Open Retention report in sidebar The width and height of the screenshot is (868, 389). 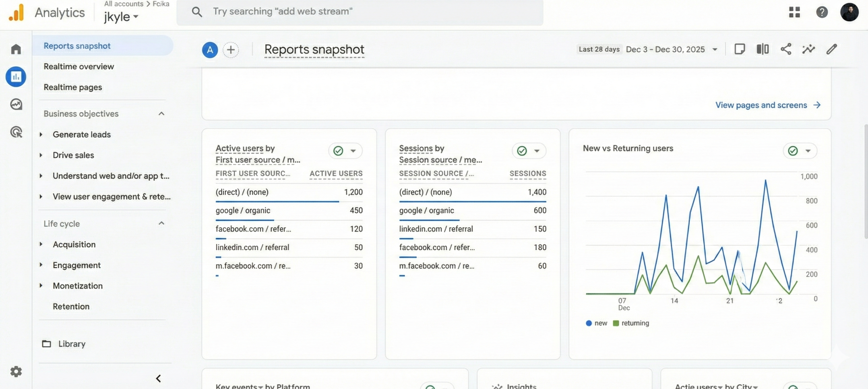(71, 306)
